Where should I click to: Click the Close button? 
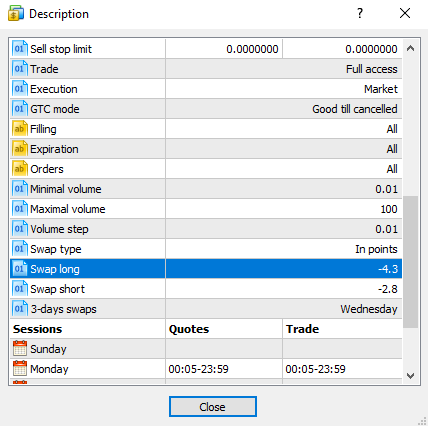click(213, 406)
